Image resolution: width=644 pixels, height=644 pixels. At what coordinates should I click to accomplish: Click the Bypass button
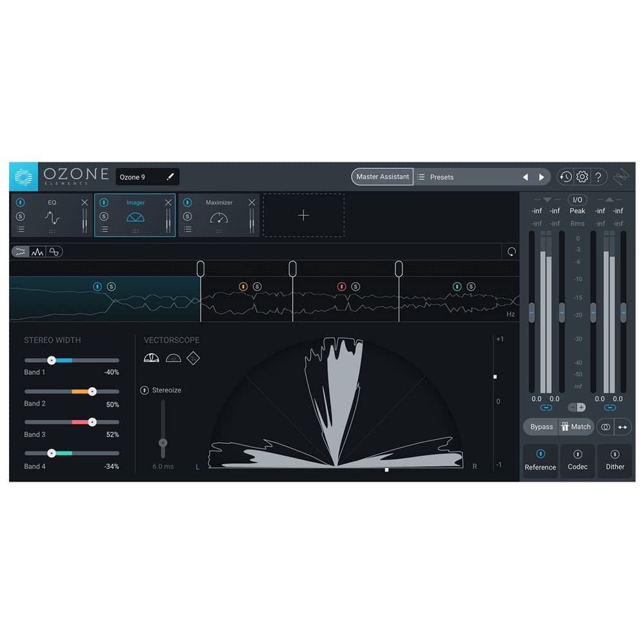coord(542,427)
